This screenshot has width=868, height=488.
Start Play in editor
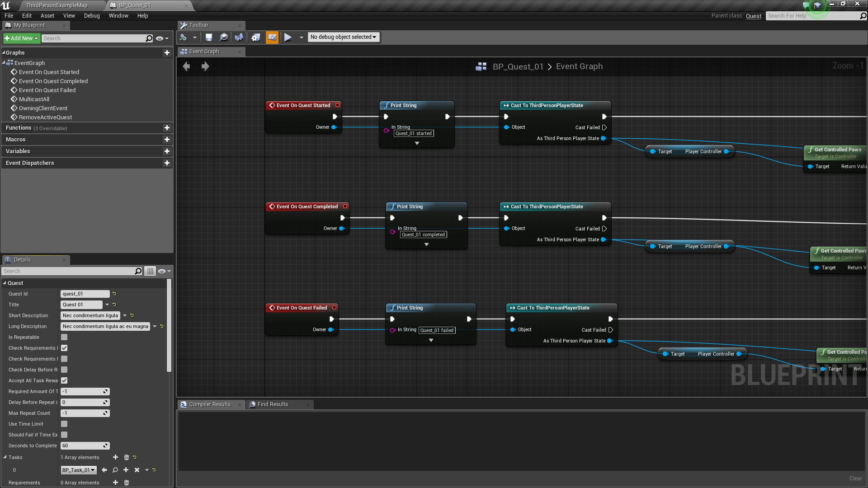[x=288, y=38]
